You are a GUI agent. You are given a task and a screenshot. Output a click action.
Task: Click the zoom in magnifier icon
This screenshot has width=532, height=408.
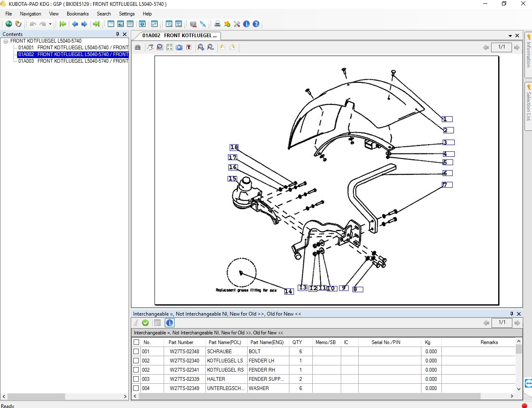(201, 47)
